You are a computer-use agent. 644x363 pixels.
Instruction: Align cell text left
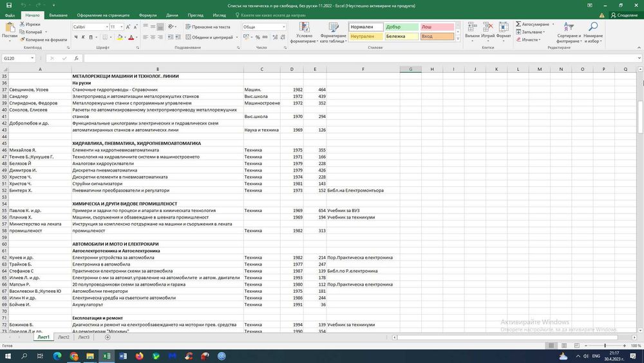coord(146,37)
